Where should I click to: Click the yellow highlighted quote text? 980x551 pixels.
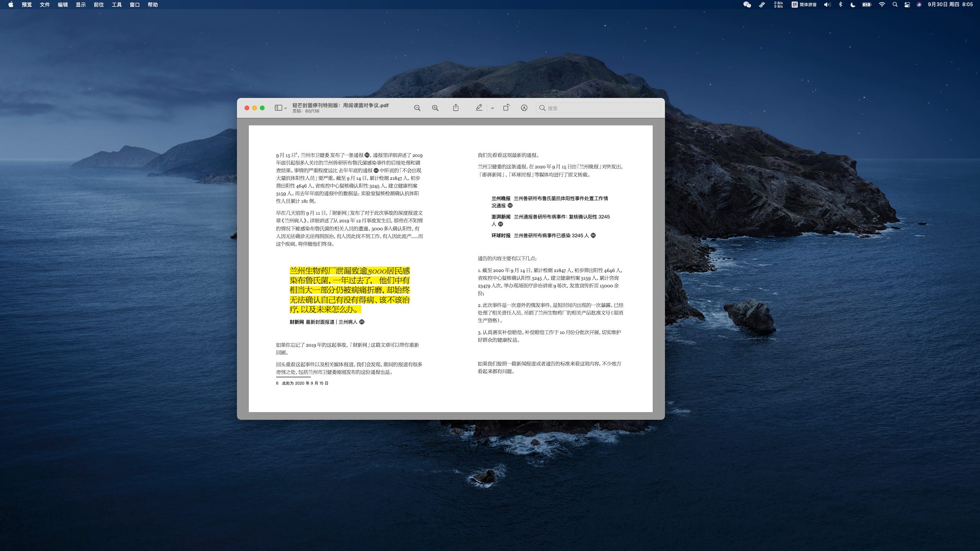pos(349,290)
